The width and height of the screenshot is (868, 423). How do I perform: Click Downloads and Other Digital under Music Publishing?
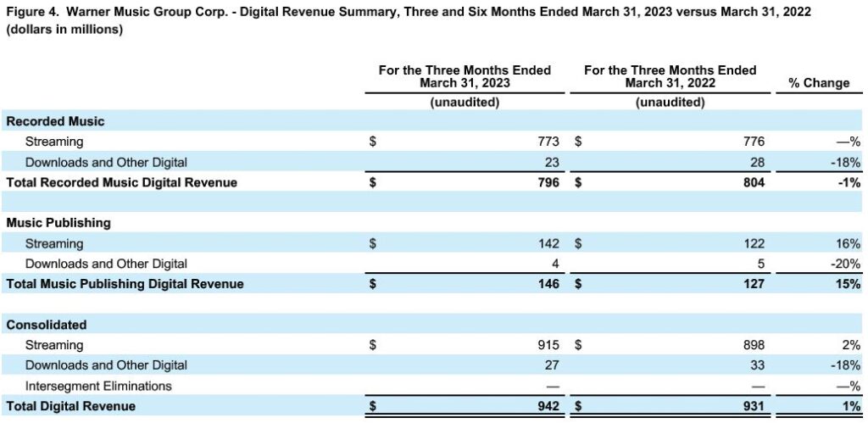click(106, 264)
